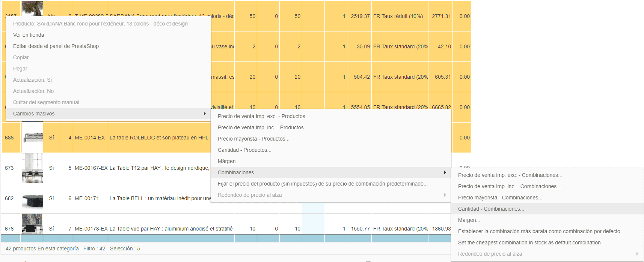644x262 pixels.
Task: Expand the Combinaciones submenu arrow
Action: pyautogui.click(x=445, y=172)
